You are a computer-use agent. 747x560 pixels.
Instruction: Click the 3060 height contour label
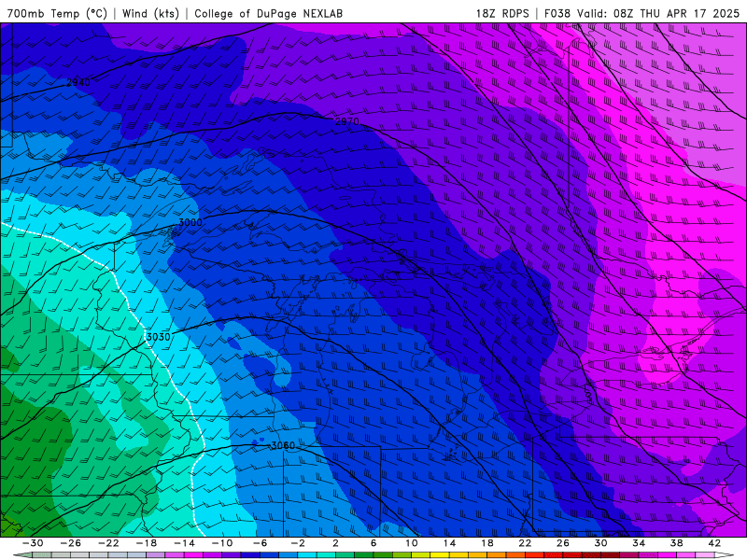(283, 446)
